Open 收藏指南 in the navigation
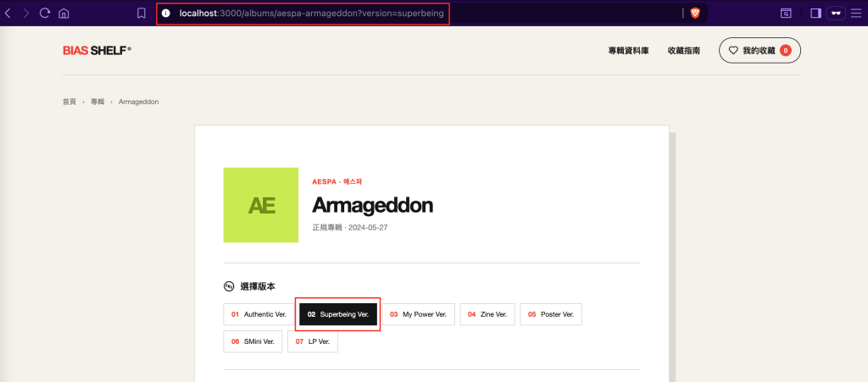Screen dimensions: 868x382 tap(684, 51)
